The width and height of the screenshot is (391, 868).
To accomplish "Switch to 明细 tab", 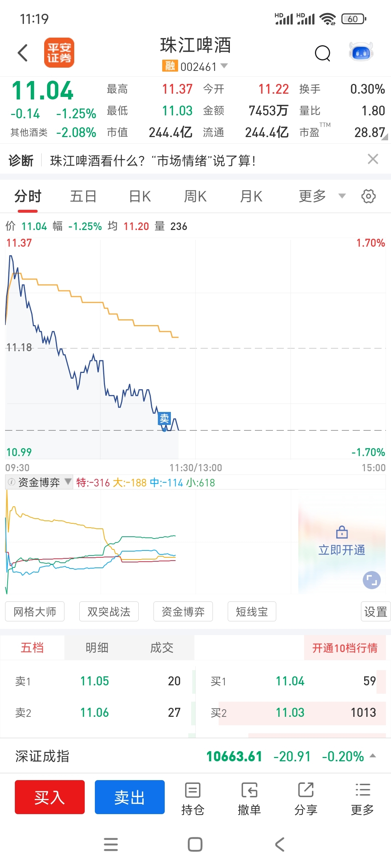I will coord(97,647).
